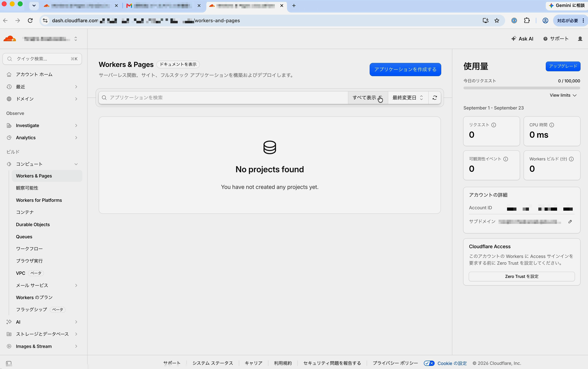This screenshot has height=369, width=588.
Task: Open the browser profile avatar icon
Action: pyautogui.click(x=545, y=21)
